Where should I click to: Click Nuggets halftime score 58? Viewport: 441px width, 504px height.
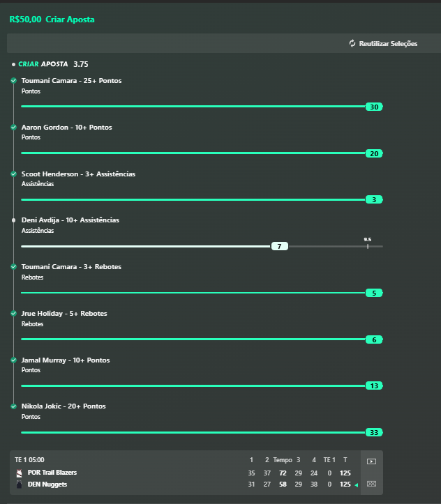click(x=283, y=484)
